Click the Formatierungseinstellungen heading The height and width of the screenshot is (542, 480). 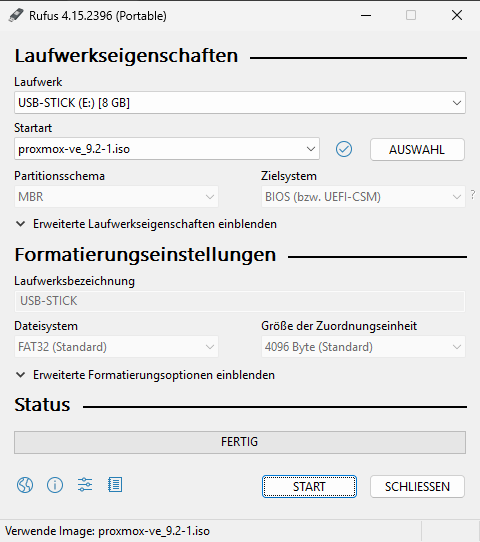coord(145,255)
